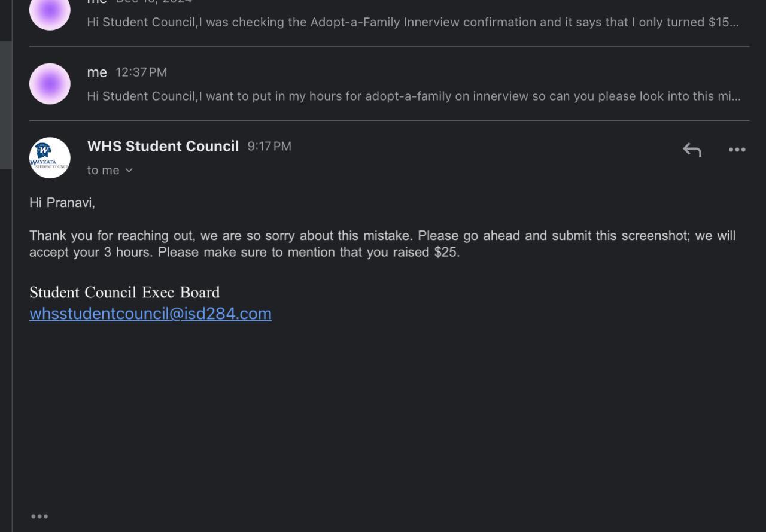Click the "Student Council Exec Board" signature
Screen dimensions: 766x532
tap(124, 293)
